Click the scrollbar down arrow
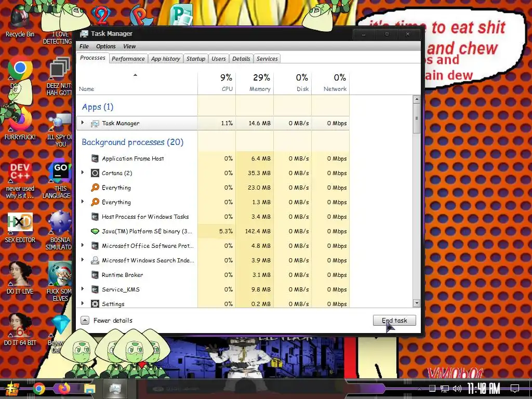 (x=417, y=303)
